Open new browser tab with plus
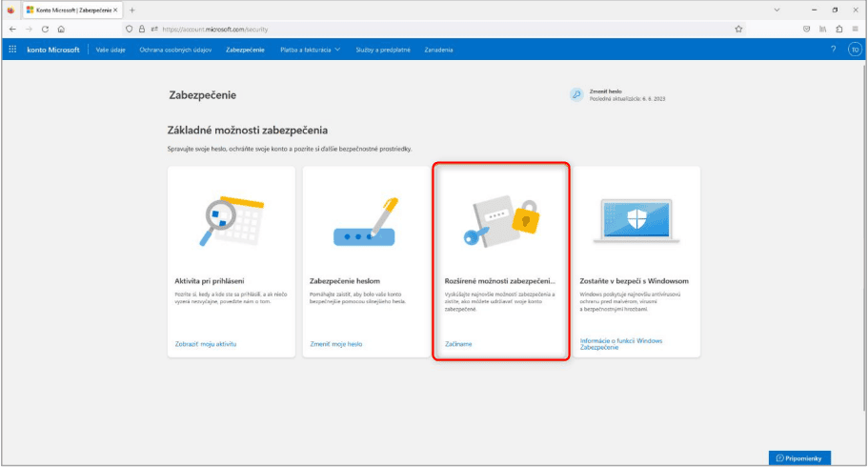 [x=131, y=10]
